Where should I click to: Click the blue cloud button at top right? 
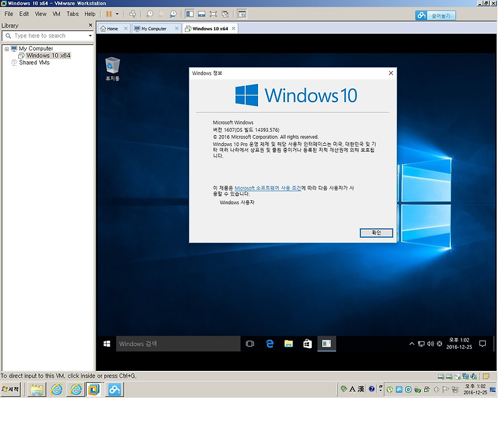coord(435,15)
